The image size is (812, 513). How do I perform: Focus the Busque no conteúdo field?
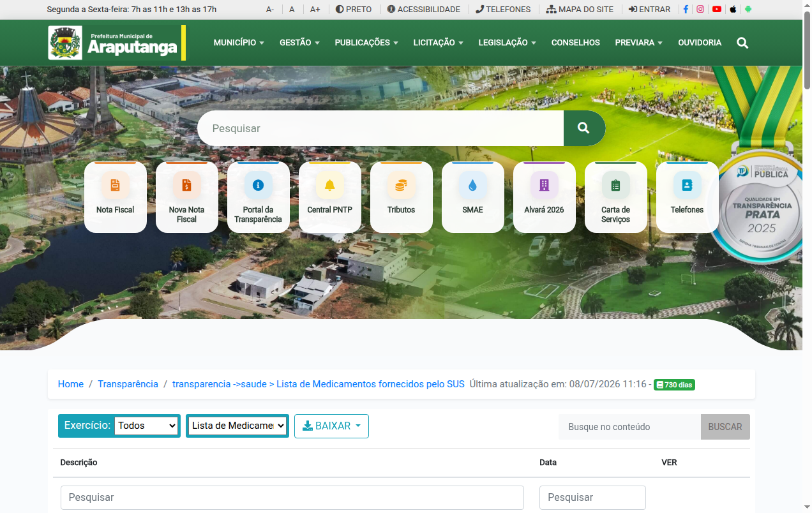tap(629, 427)
